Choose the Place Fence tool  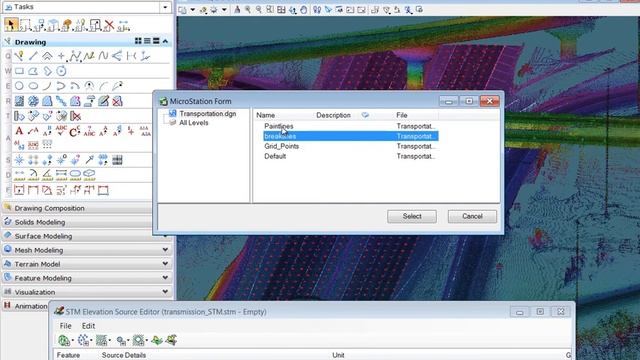pyautogui.click(x=25, y=25)
